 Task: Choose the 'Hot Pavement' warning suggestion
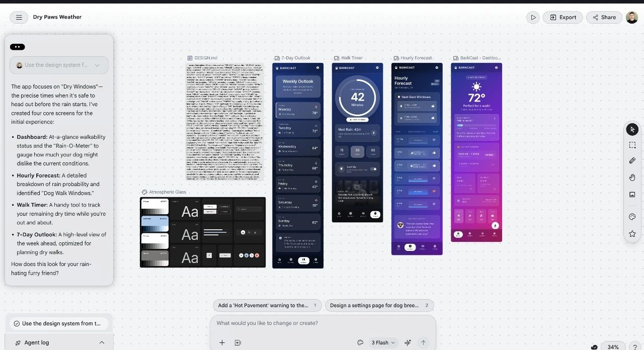(x=268, y=305)
